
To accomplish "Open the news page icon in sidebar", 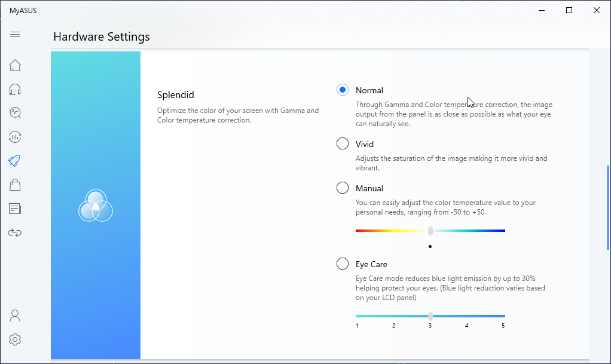I will tap(15, 209).
